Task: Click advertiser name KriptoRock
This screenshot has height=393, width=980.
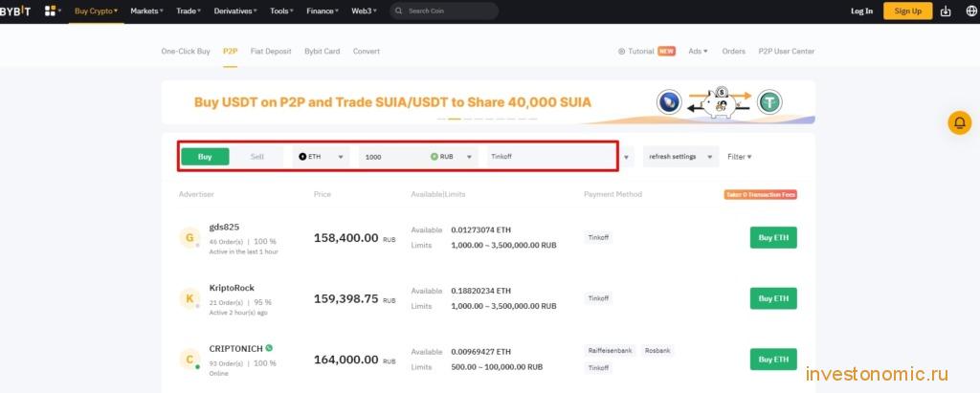Action: pyautogui.click(x=232, y=288)
